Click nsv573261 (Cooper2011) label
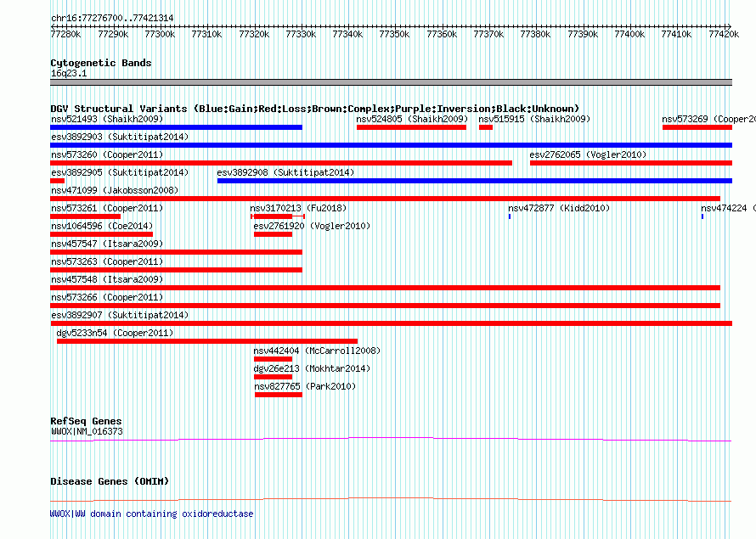756x539 pixels. (x=107, y=208)
